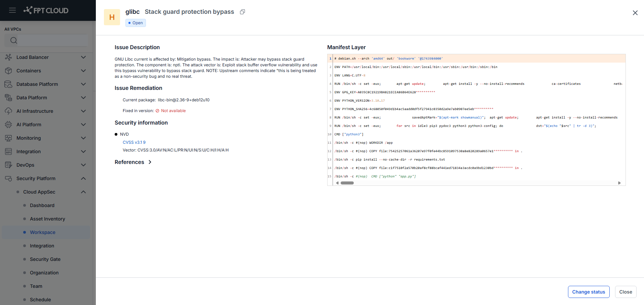The height and width of the screenshot is (305, 644).
Task: Click the FPT Cloud logo
Action: point(46,10)
